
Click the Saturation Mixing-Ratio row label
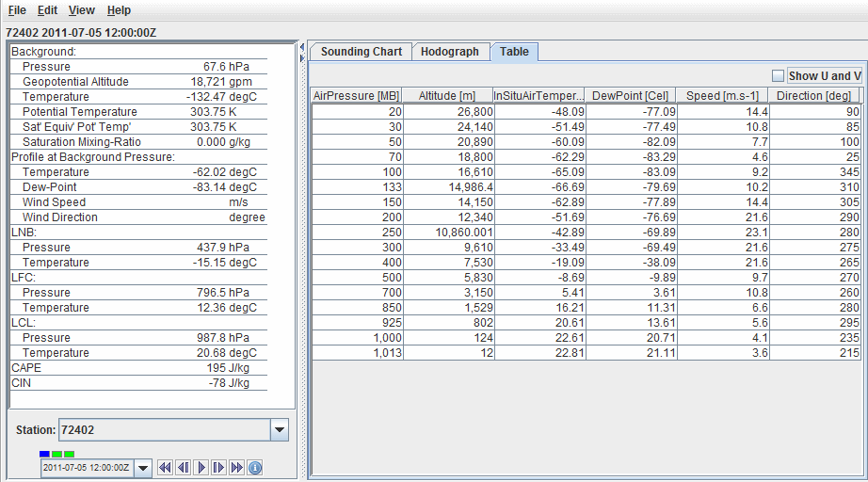[81, 141]
